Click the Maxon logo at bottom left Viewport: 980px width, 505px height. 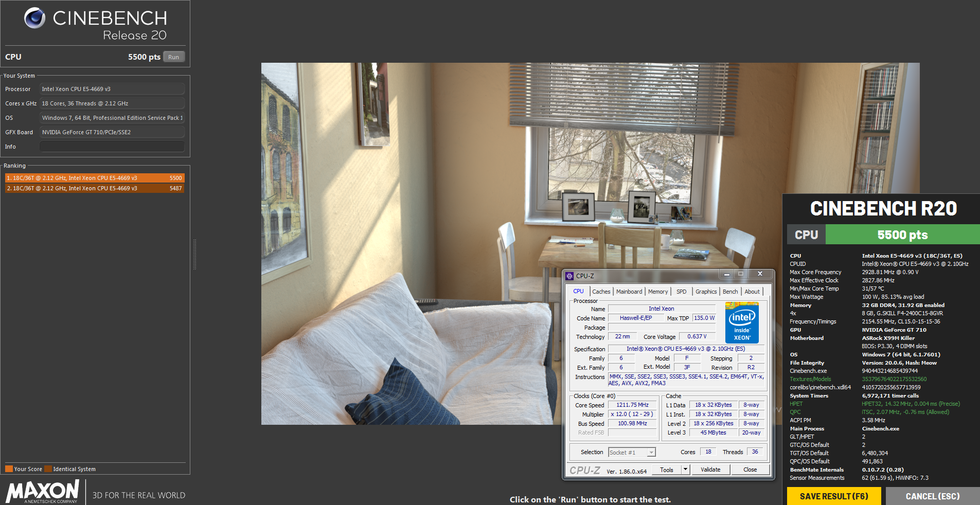pyautogui.click(x=43, y=492)
